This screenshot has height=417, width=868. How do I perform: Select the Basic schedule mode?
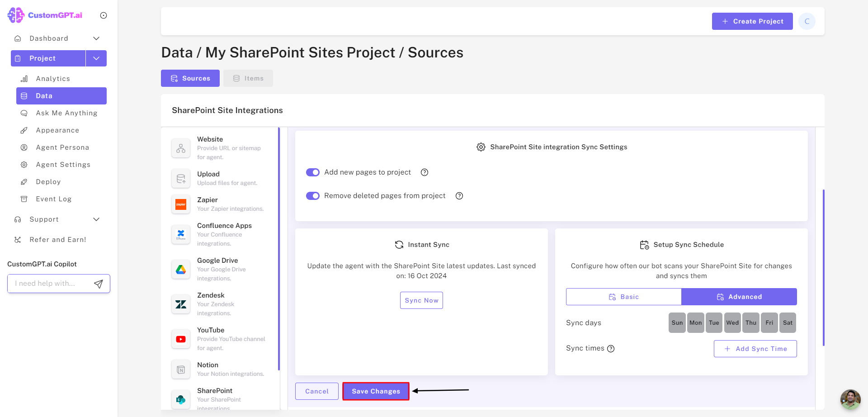(624, 297)
